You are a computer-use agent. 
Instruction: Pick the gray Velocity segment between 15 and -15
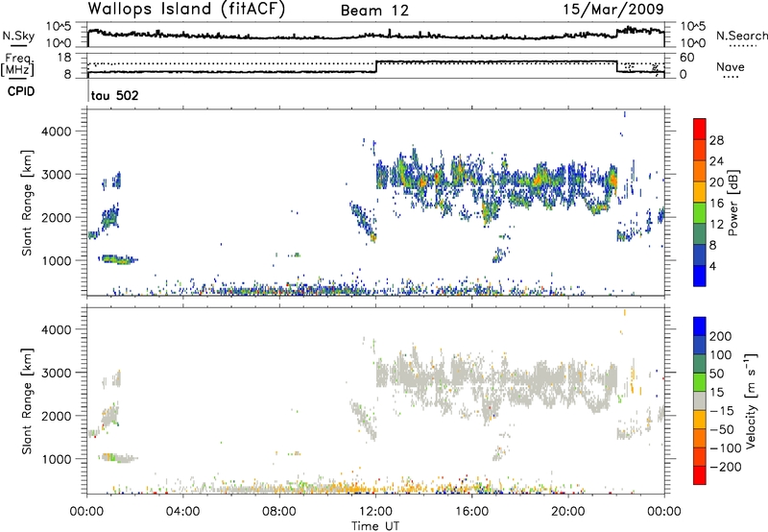pyautogui.click(x=700, y=400)
